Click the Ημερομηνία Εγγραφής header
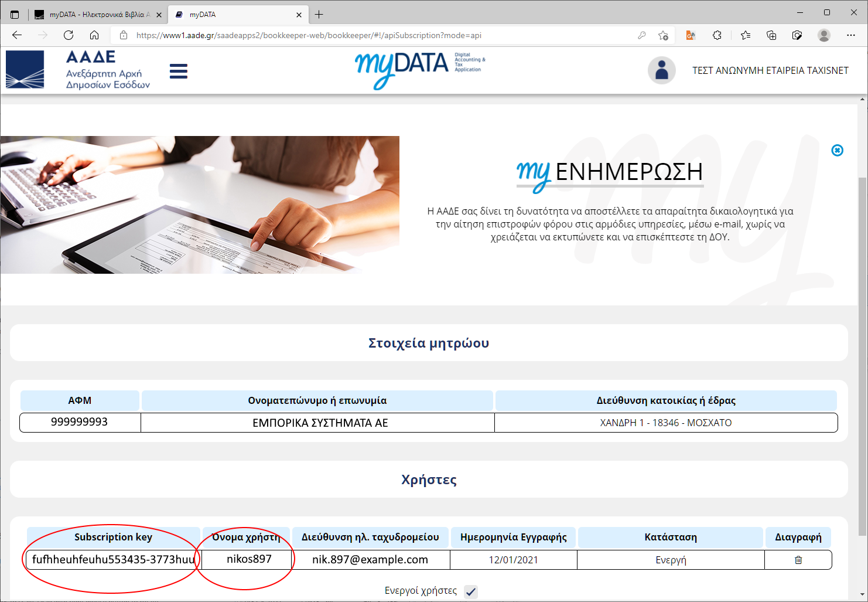This screenshot has height=602, width=868. (x=514, y=537)
